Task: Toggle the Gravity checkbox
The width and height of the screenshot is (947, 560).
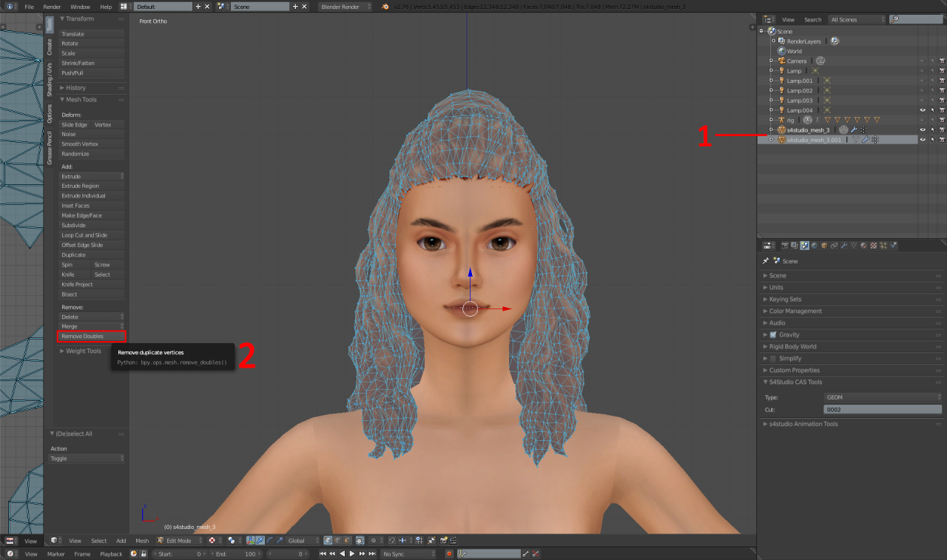Action: tap(773, 335)
